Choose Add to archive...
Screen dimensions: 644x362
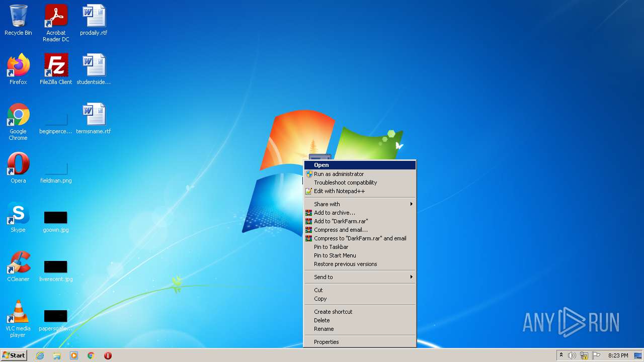(360, 213)
